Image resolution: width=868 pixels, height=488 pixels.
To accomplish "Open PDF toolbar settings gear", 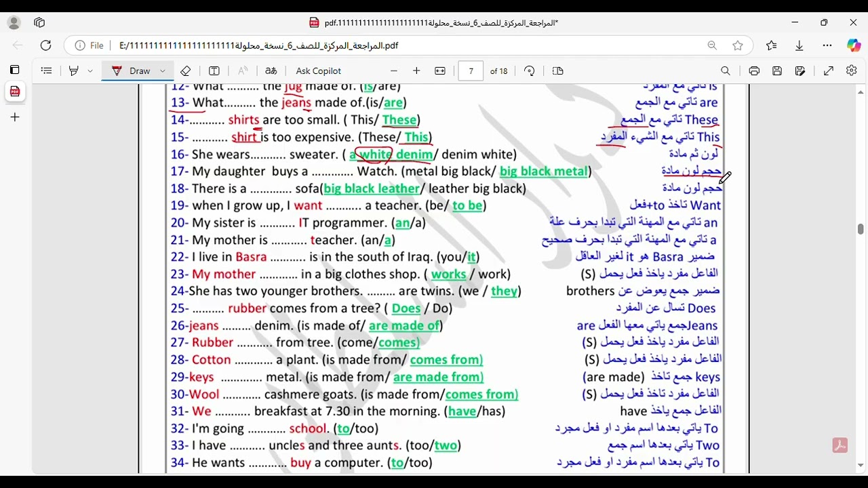I will [852, 70].
